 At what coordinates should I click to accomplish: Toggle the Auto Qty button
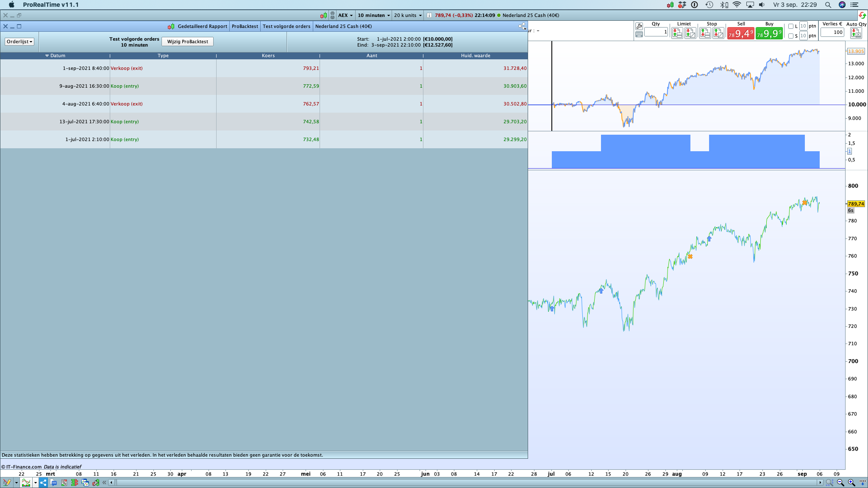tap(856, 33)
